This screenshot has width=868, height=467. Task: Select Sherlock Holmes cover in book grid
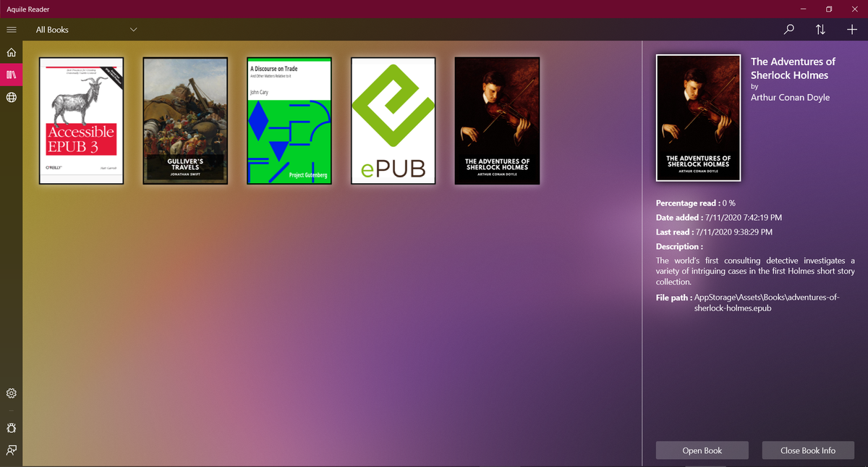tap(497, 121)
